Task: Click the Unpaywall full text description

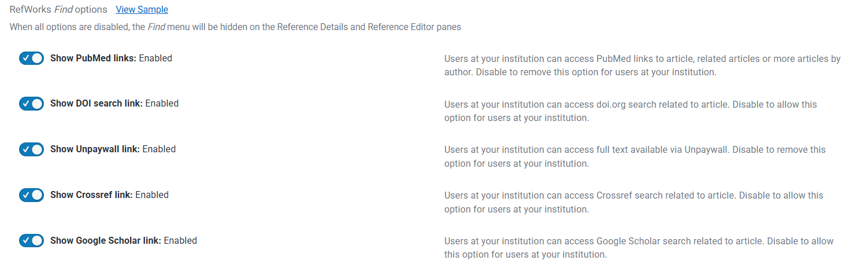Action: click(635, 156)
